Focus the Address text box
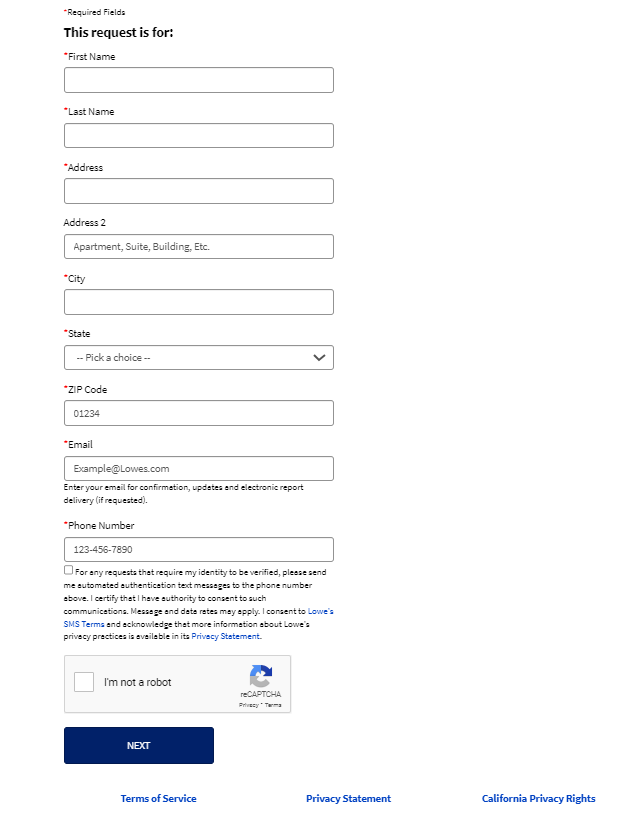Viewport: 635px width, 813px height. (x=199, y=191)
